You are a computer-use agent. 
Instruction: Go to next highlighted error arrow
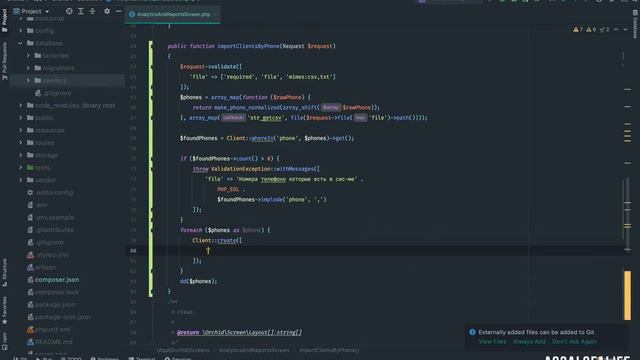(x=625, y=29)
